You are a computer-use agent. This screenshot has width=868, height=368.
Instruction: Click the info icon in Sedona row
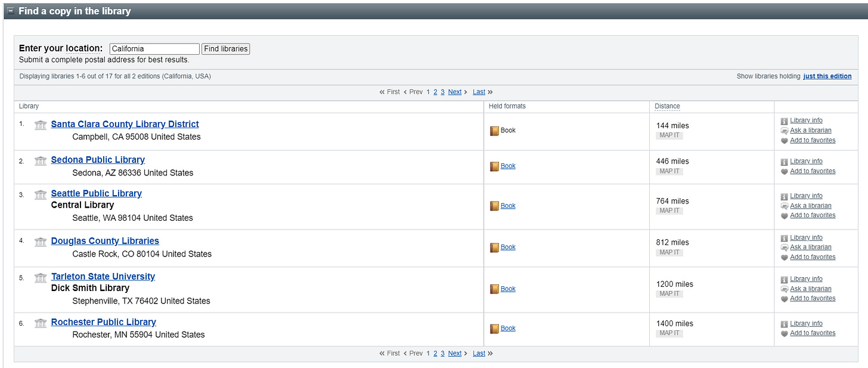pyautogui.click(x=784, y=162)
